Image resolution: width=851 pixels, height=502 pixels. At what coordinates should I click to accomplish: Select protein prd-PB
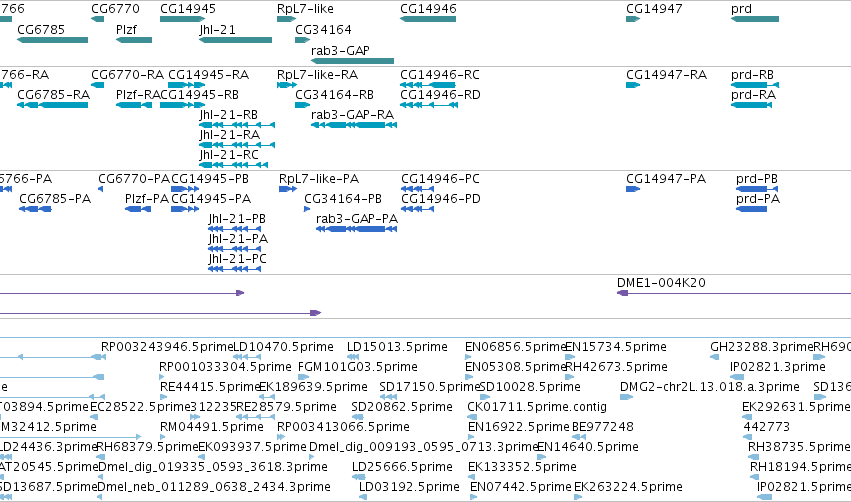click(757, 179)
